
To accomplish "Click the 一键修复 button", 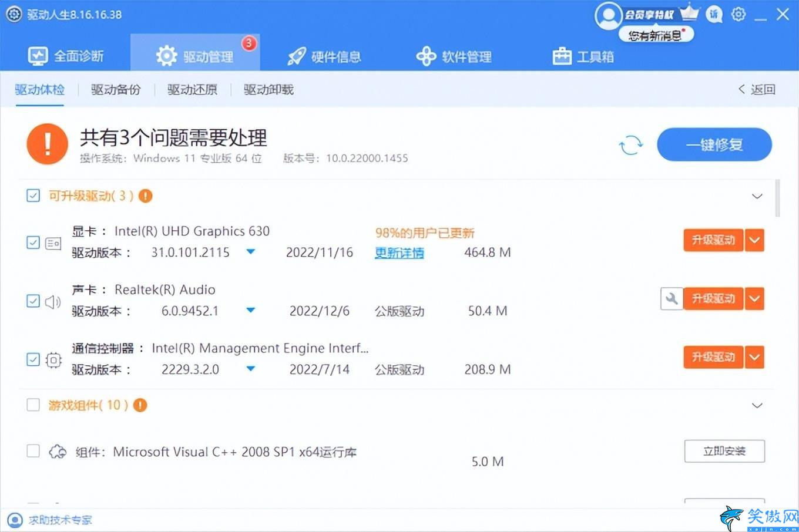I will (714, 144).
